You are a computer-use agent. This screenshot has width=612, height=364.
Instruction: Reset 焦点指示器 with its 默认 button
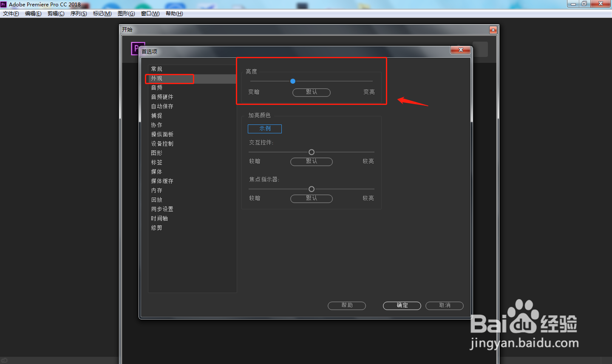312,198
